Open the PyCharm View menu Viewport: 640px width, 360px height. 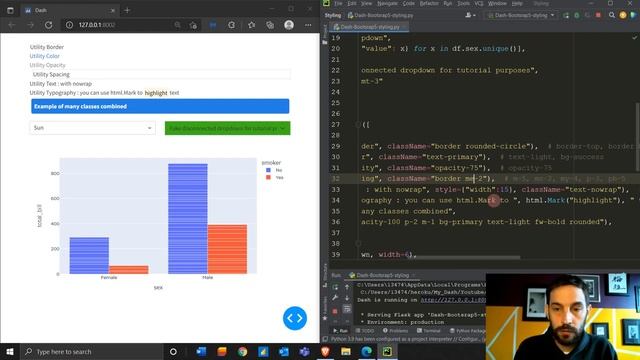[366, 3]
